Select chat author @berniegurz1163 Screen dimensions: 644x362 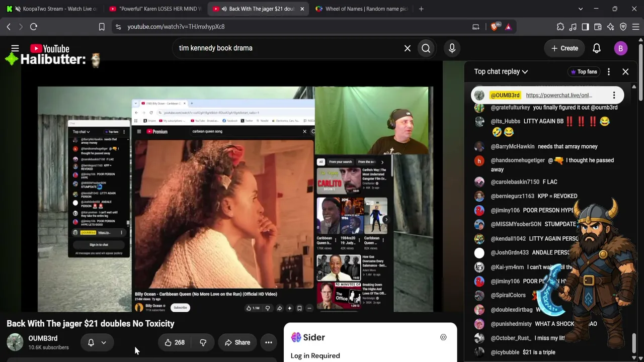[x=512, y=196]
